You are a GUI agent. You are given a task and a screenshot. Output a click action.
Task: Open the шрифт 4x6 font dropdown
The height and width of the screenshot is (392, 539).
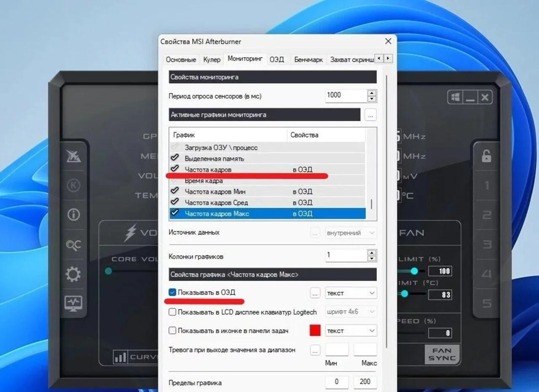coord(351,312)
